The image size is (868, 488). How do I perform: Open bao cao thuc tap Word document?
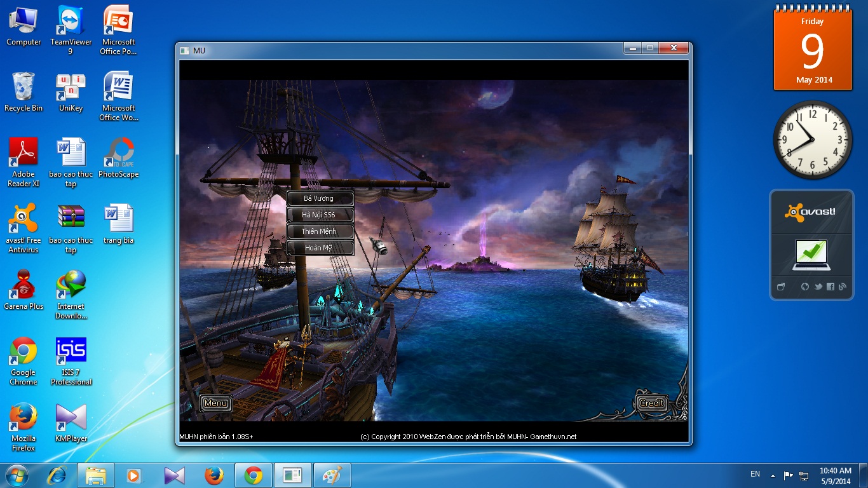(x=71, y=163)
